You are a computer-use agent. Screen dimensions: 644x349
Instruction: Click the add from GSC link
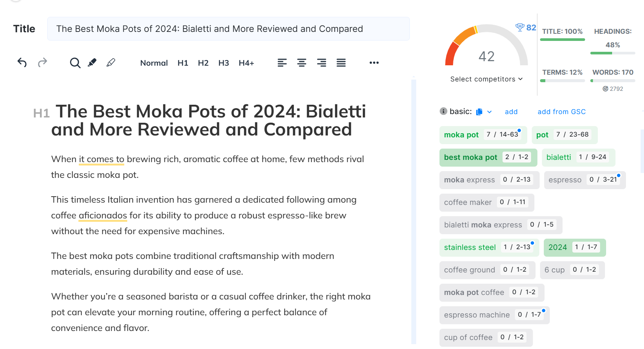pos(561,112)
